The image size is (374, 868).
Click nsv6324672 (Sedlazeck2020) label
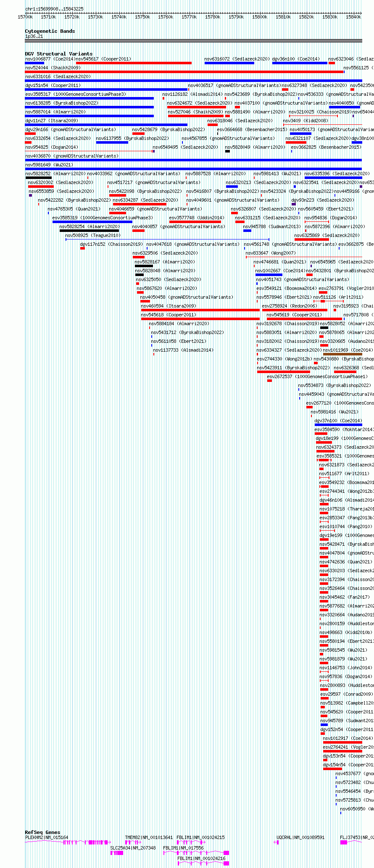(200, 103)
